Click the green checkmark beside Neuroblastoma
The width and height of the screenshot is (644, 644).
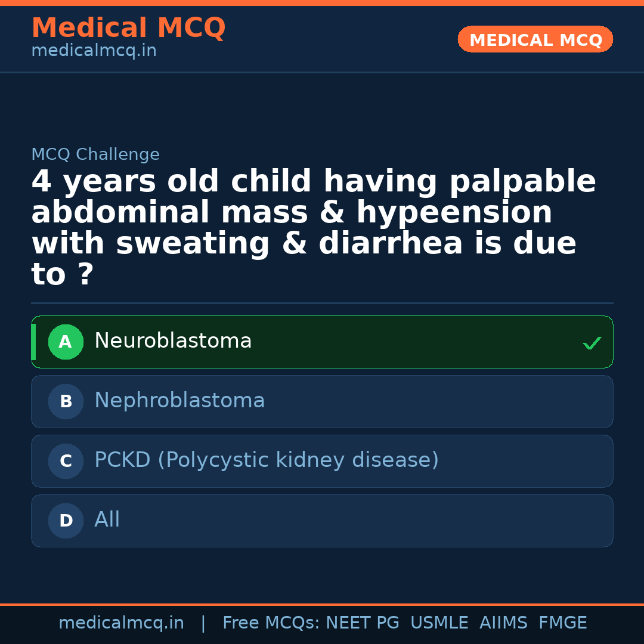592,343
